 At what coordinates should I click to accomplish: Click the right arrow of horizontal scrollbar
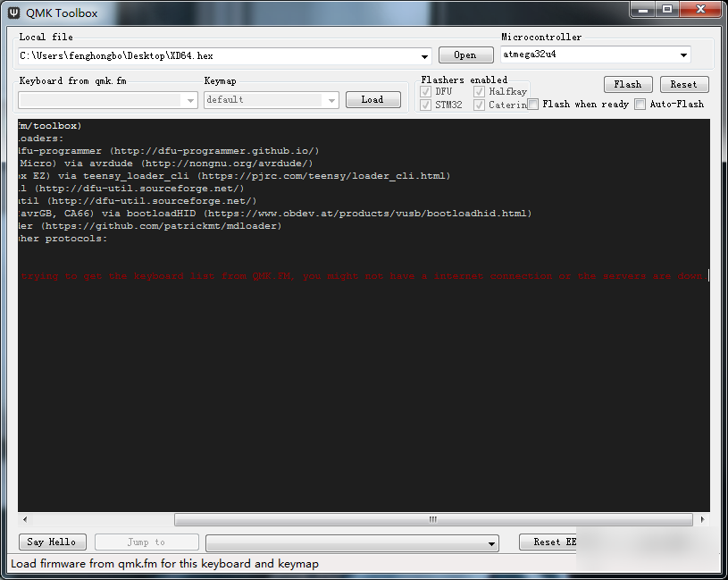click(702, 519)
